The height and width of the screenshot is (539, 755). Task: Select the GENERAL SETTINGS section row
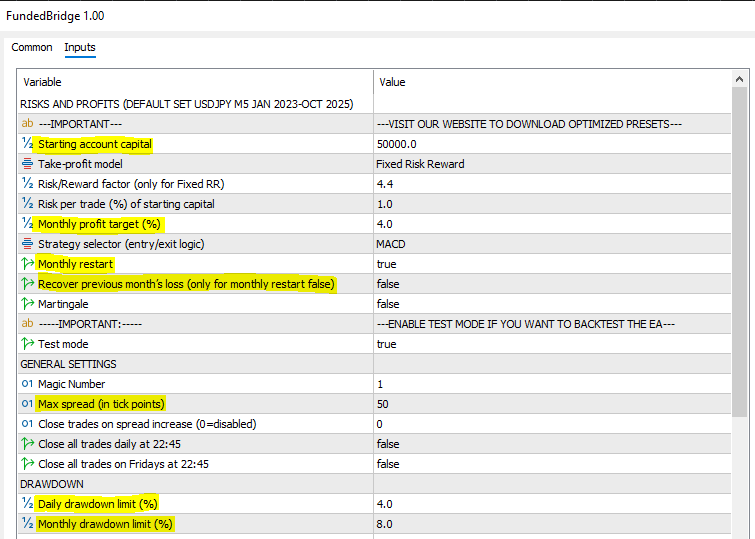click(x=374, y=364)
